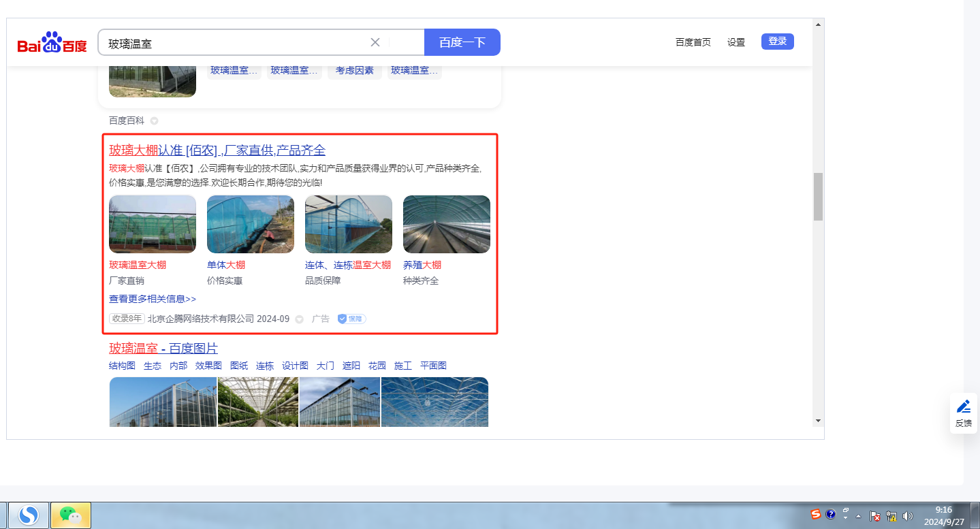The height and width of the screenshot is (529, 980).
Task: Open the 反馈 feedback pencil icon
Action: coord(964,406)
